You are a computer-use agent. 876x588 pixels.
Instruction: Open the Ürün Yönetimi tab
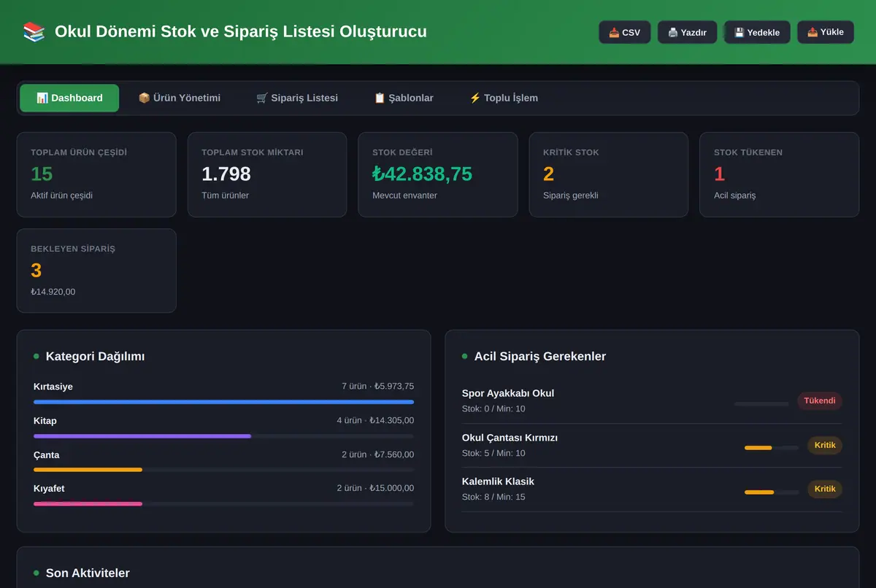click(x=180, y=98)
